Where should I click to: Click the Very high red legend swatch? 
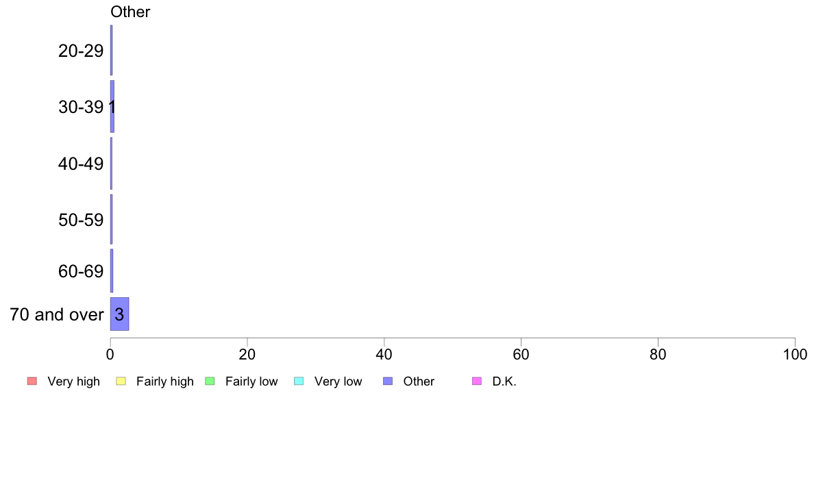(32, 381)
